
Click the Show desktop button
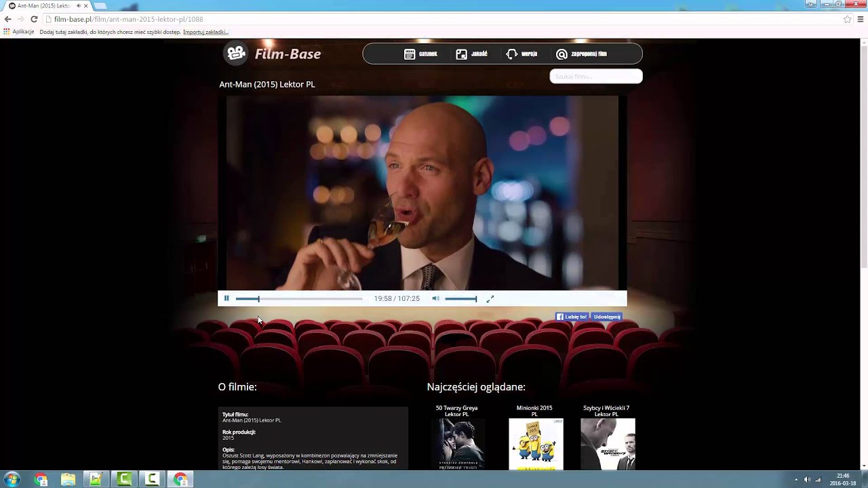(864, 479)
